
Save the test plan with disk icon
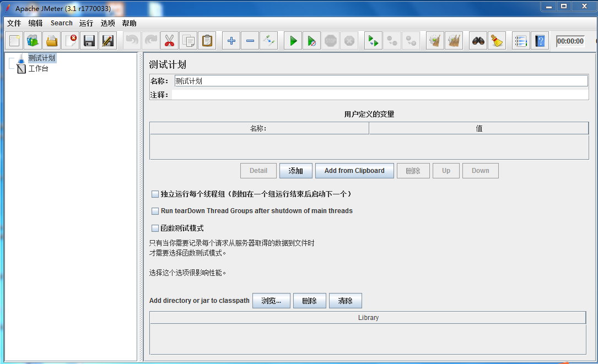89,41
